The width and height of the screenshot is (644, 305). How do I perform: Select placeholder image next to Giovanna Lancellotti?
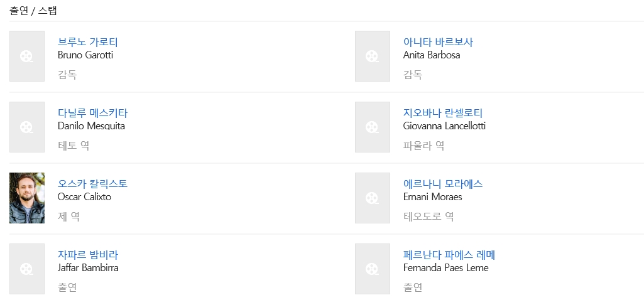tap(372, 127)
